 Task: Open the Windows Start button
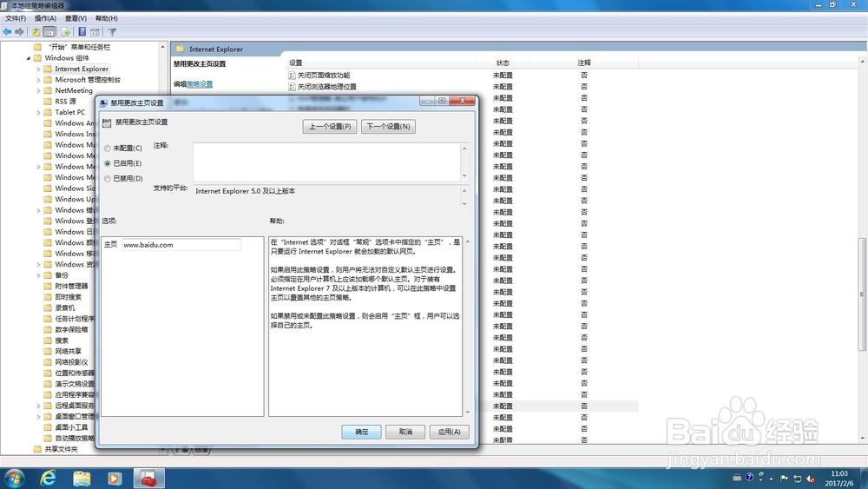coord(14,479)
